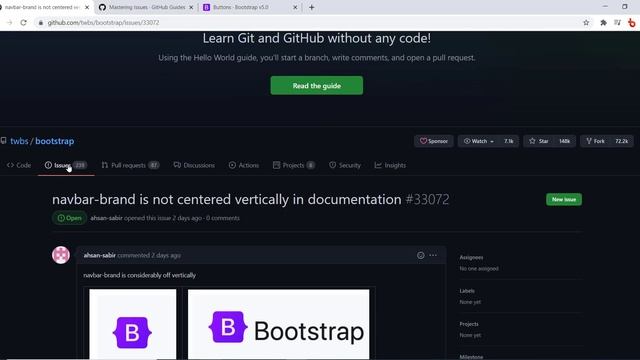Switch to the Code tab
The width and height of the screenshot is (640, 360).
19,165
